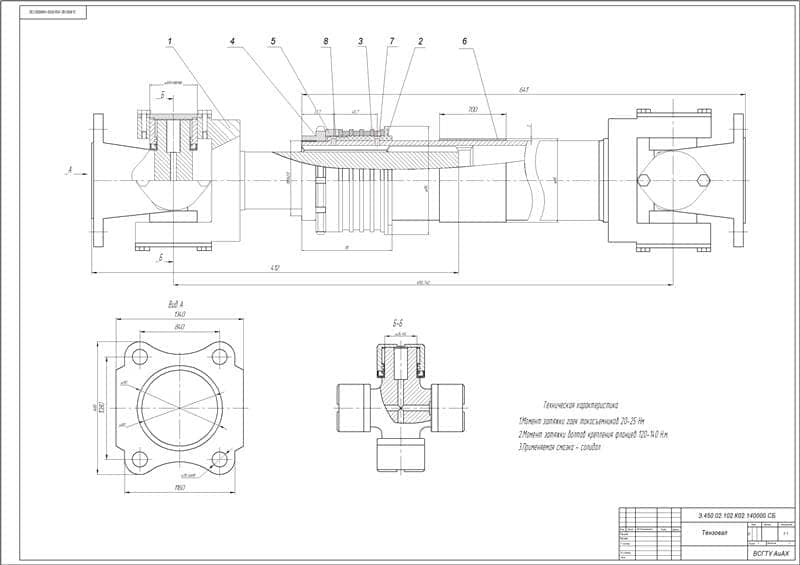Click callout number 6 label
This screenshot has width=800, height=565.
coord(464,41)
